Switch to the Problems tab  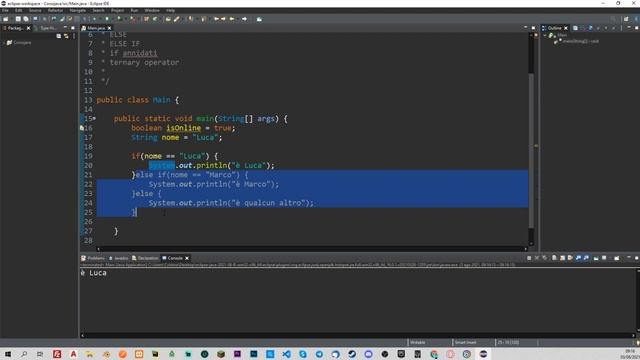(x=93, y=258)
